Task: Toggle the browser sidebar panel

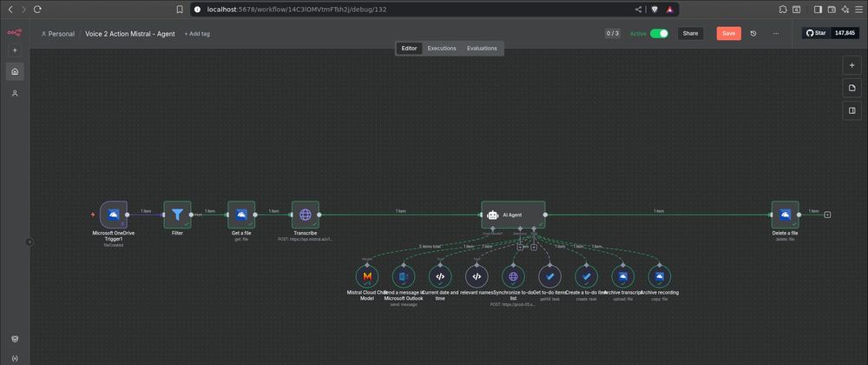Action: tap(818, 10)
